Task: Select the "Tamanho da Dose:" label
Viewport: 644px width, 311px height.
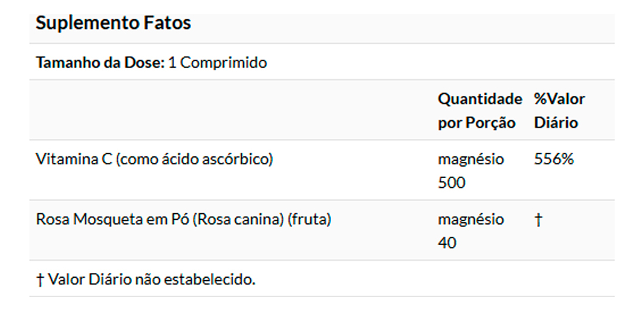Action: coord(100,63)
